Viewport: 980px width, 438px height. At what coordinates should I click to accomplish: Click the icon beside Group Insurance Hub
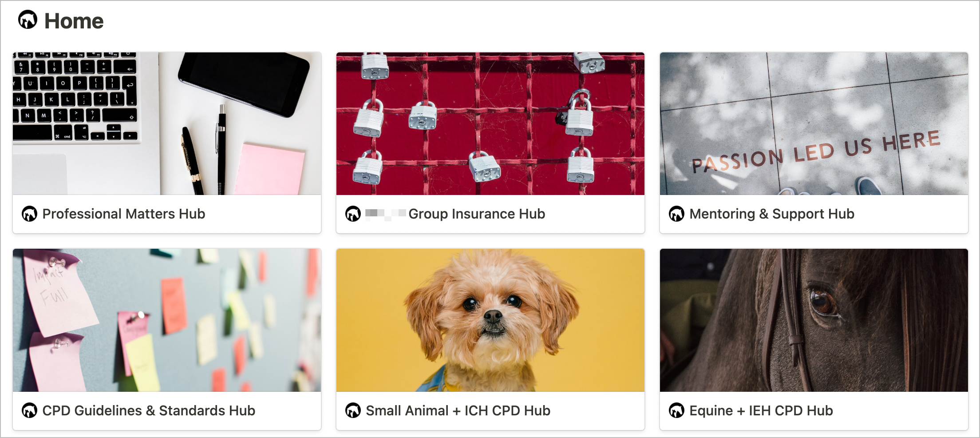[x=353, y=214]
